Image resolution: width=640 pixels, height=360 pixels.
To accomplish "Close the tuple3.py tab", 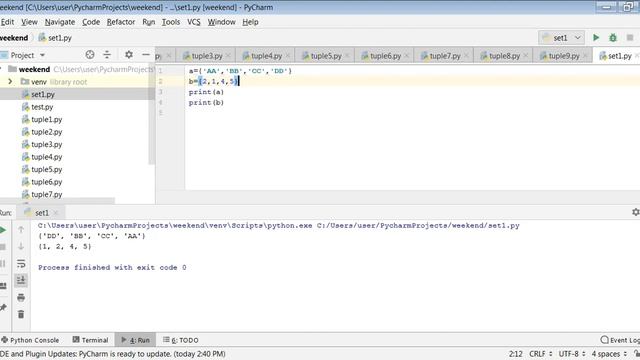I will point(228,56).
